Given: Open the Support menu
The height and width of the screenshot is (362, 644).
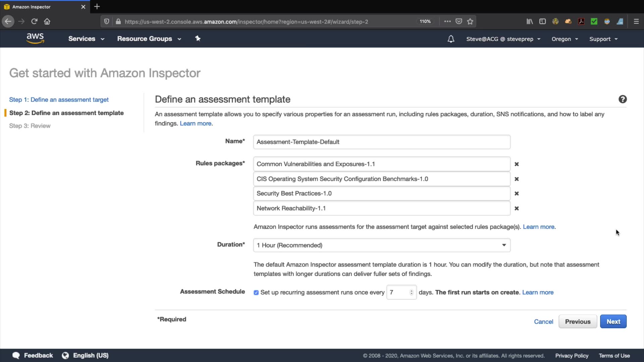Looking at the screenshot, I should (603, 39).
